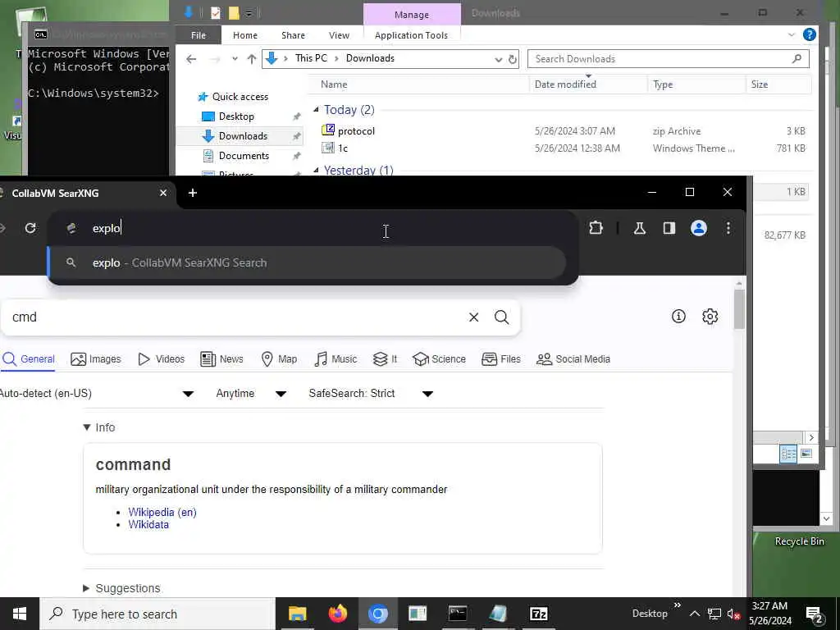Close the CollabVM SearXNG tab
Viewport: 840px width, 630px height.
click(163, 193)
